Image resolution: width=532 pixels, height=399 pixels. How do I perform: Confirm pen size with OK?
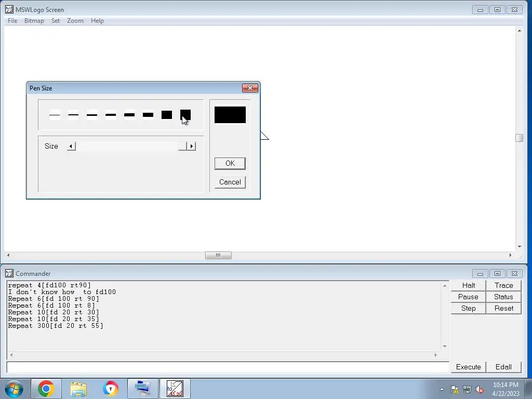pyautogui.click(x=230, y=164)
